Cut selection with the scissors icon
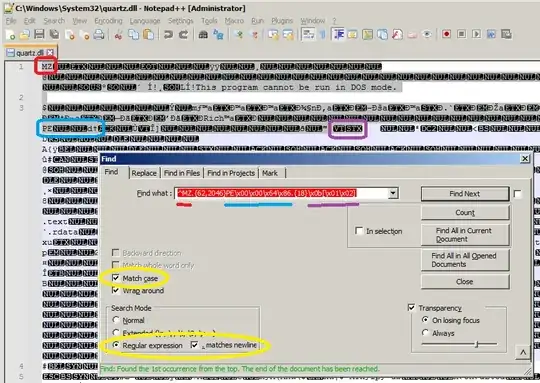 click(118, 34)
